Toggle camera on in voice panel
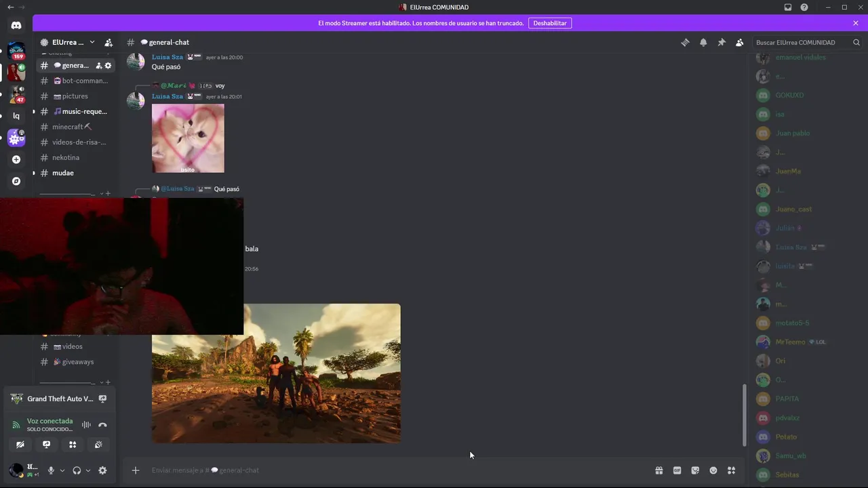Image resolution: width=868 pixels, height=488 pixels. click(20, 445)
